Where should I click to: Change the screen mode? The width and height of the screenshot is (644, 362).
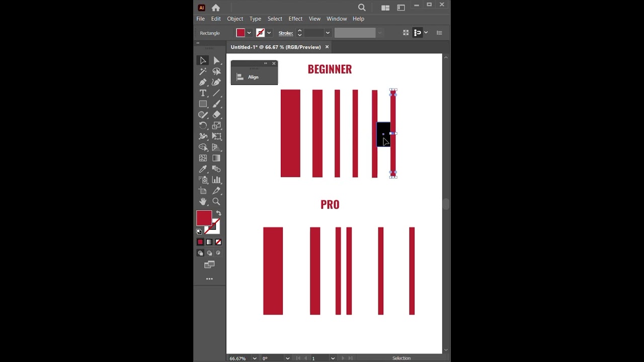coord(209,264)
